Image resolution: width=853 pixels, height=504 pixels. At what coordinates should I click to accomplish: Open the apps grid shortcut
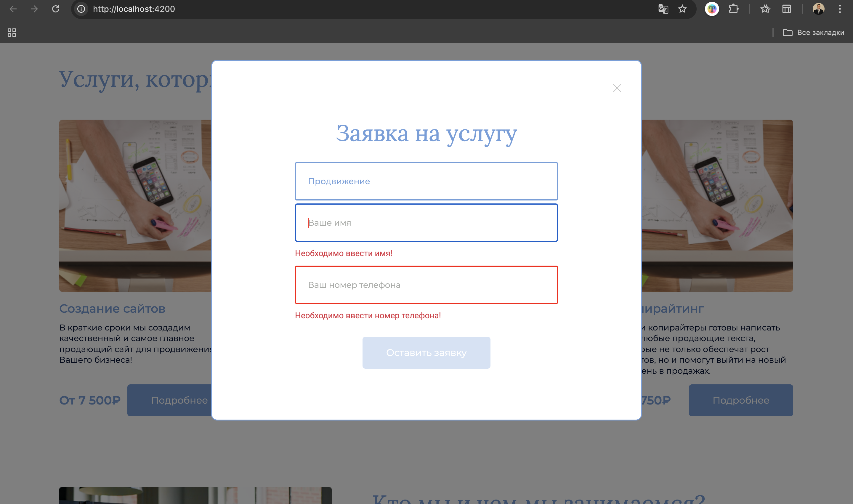(12, 33)
